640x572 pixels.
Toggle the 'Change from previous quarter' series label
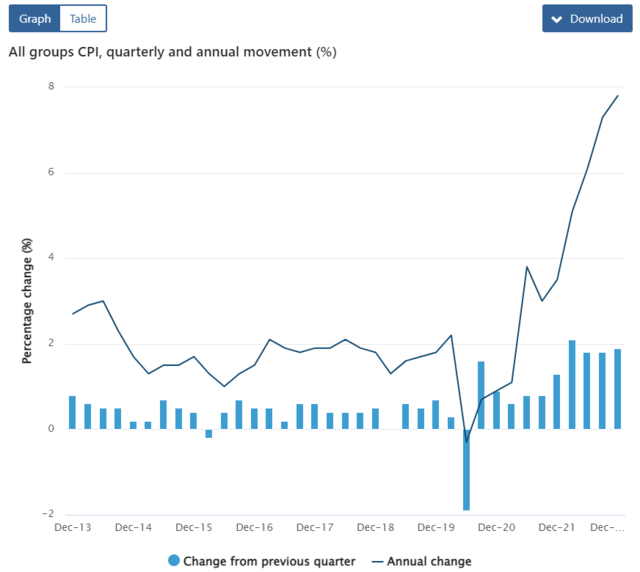(x=269, y=561)
